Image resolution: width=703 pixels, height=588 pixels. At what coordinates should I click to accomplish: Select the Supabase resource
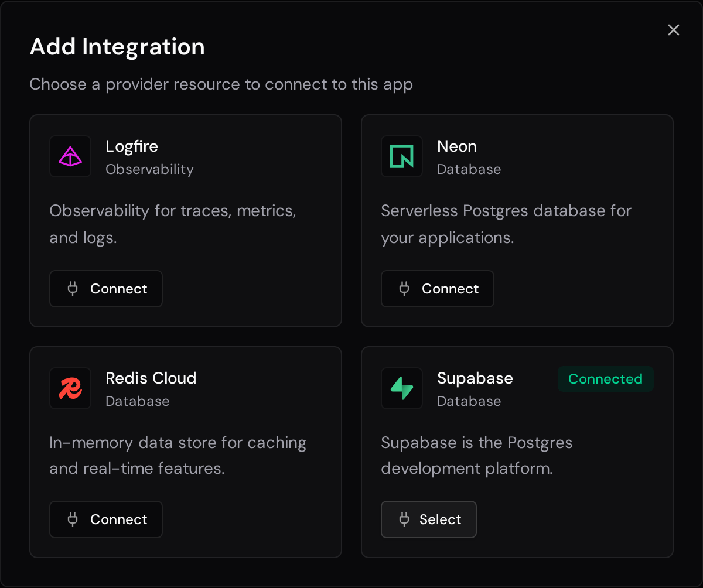(x=429, y=519)
